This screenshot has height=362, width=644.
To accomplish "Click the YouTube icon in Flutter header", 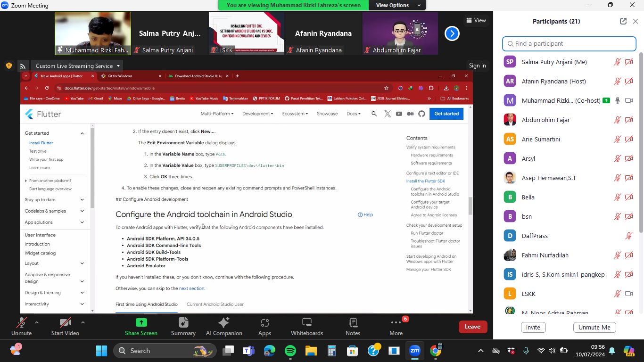I will click(399, 114).
